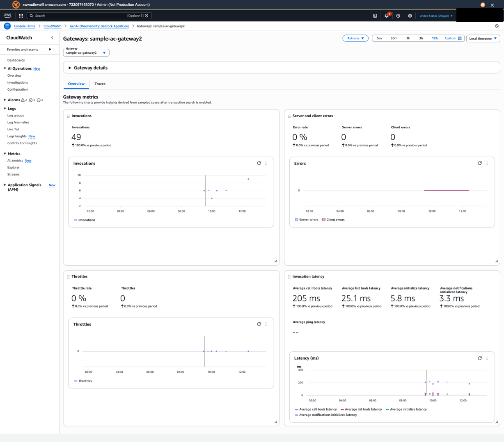Click the notifications bell icon
The height and width of the screenshot is (442, 504).
click(386, 16)
